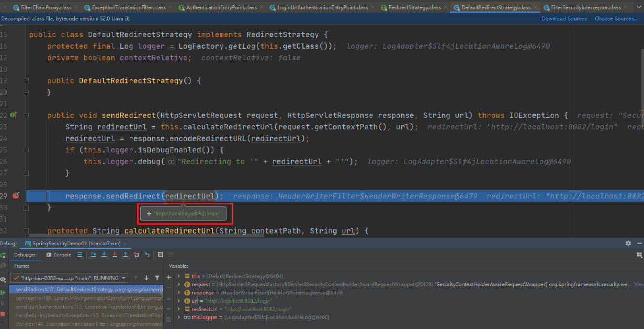Click the restore layout icon in debug panel
This screenshot has width=644, height=329.
[639, 255]
